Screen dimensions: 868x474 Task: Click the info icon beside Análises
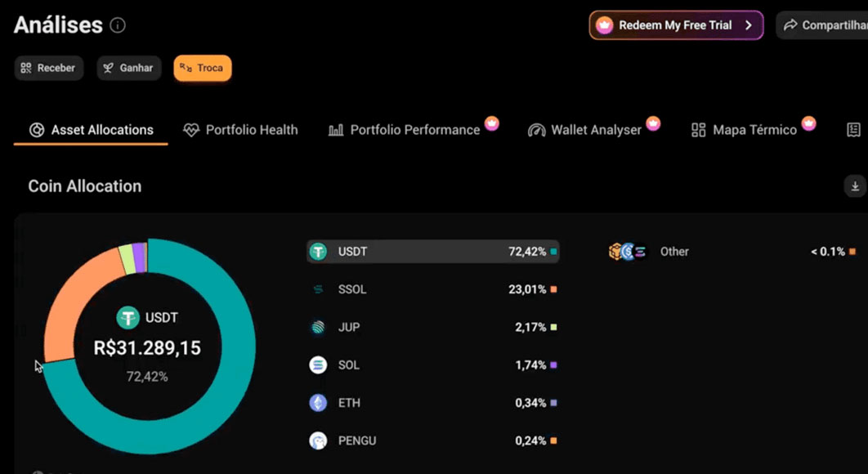click(118, 25)
